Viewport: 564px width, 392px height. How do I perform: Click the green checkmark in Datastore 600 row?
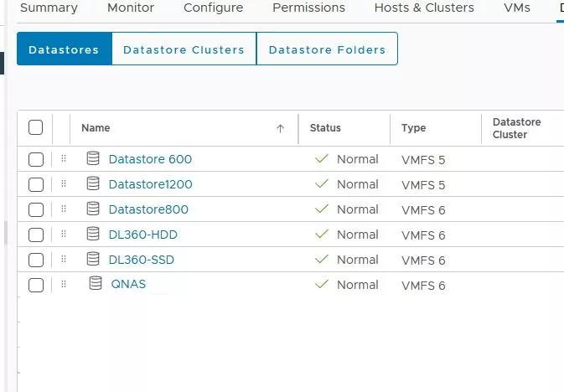point(322,158)
